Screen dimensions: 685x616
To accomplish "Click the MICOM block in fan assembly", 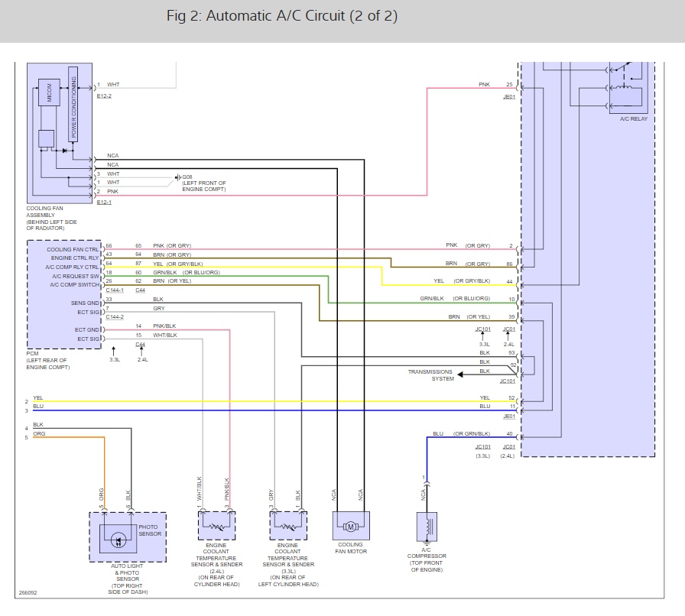I will (x=49, y=92).
